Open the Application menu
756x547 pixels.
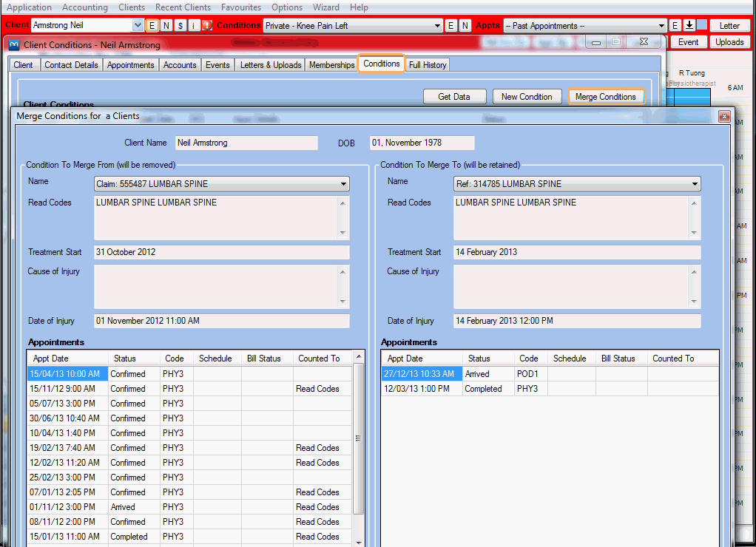click(29, 7)
